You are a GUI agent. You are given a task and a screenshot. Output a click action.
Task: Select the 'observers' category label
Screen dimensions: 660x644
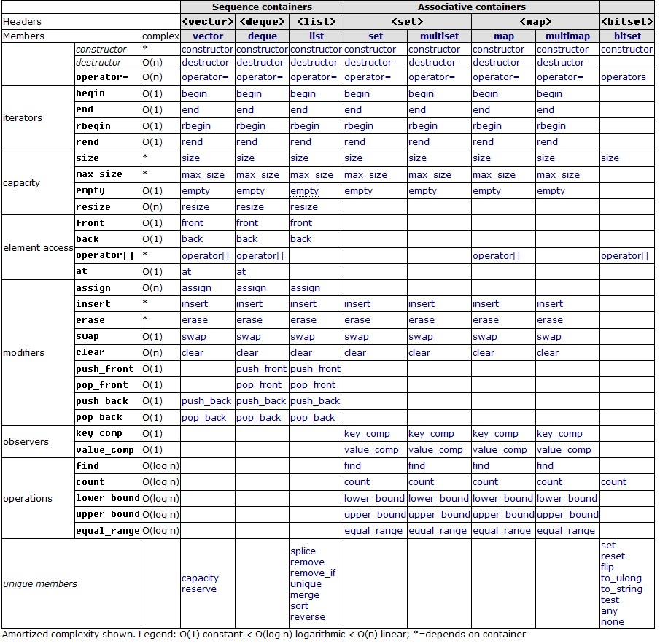tap(26, 442)
